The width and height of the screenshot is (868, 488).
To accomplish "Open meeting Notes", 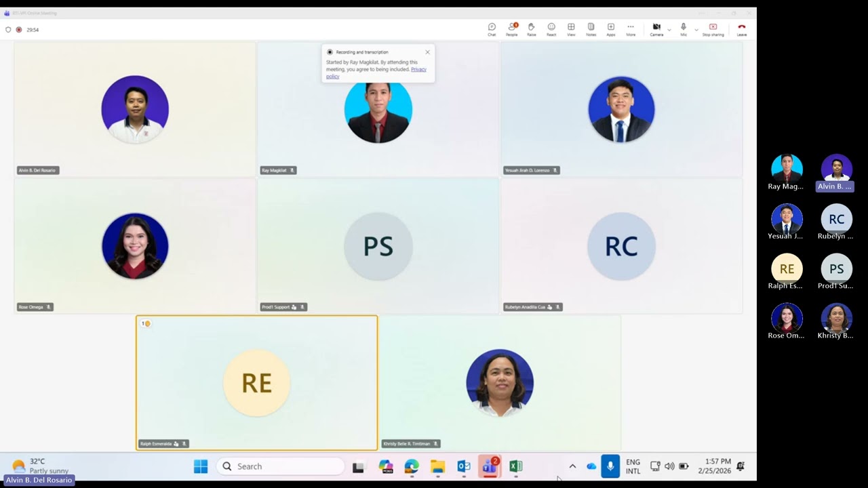I will pos(591,29).
